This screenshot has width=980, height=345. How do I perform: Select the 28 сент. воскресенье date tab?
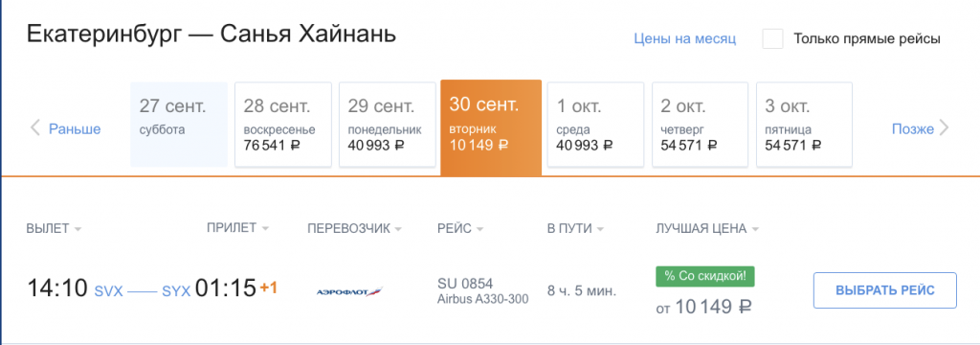pyautogui.click(x=283, y=125)
